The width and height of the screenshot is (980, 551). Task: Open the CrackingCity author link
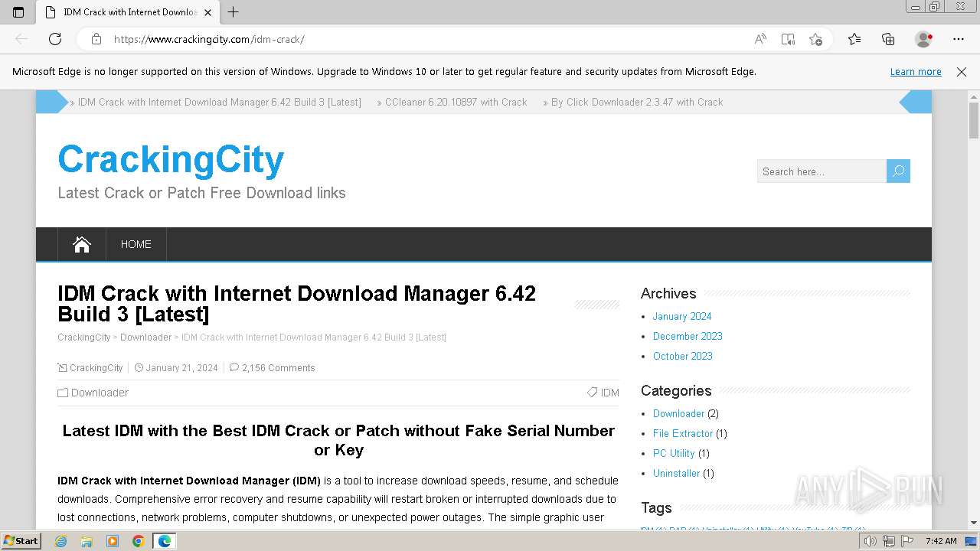pyautogui.click(x=96, y=367)
